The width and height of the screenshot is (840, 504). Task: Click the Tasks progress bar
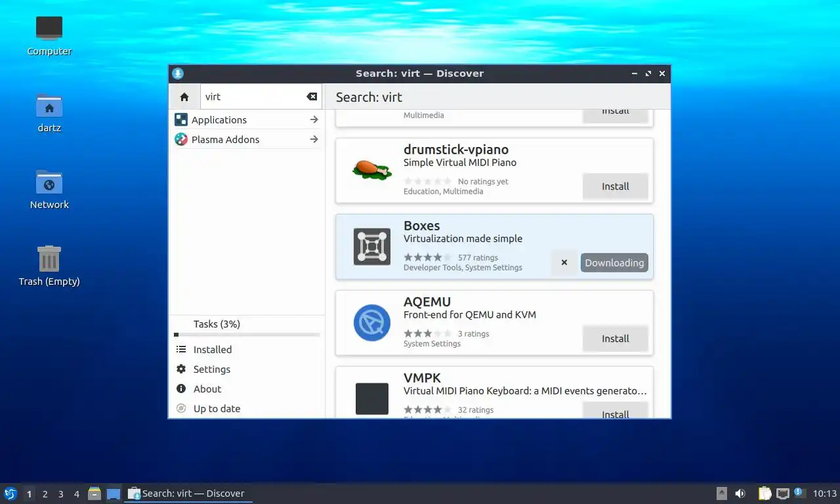pyautogui.click(x=247, y=335)
